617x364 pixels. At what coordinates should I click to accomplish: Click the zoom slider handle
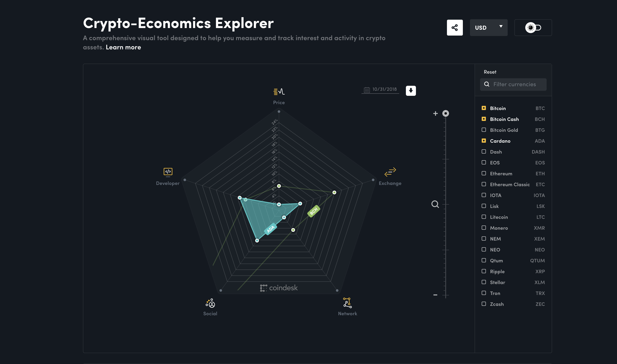445,114
